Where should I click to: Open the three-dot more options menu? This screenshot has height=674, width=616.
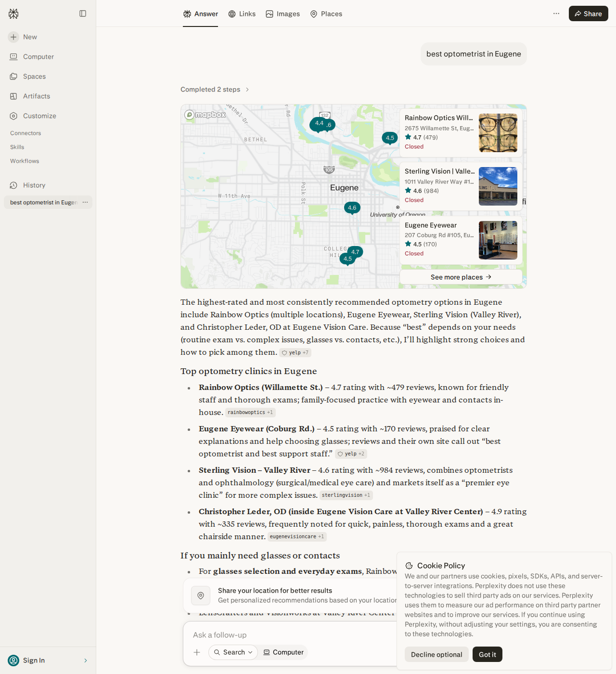[556, 13]
